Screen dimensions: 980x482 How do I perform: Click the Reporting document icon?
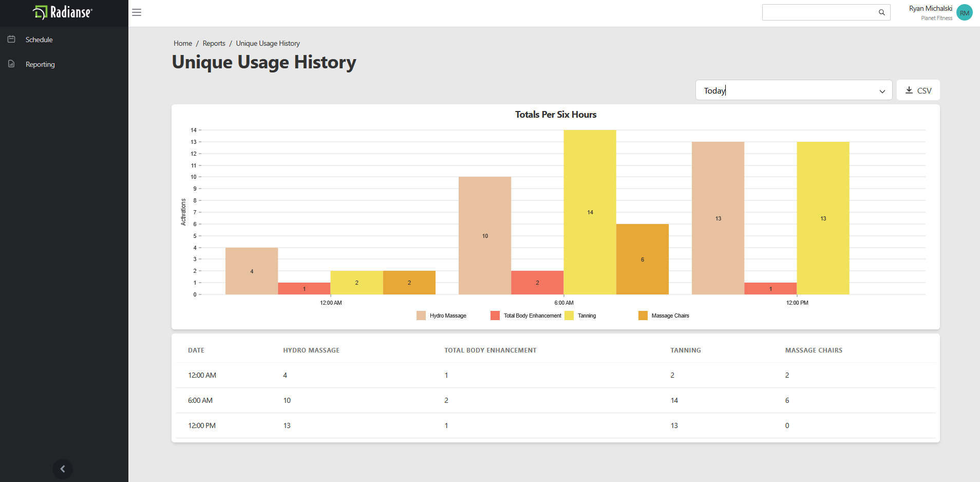coord(11,64)
